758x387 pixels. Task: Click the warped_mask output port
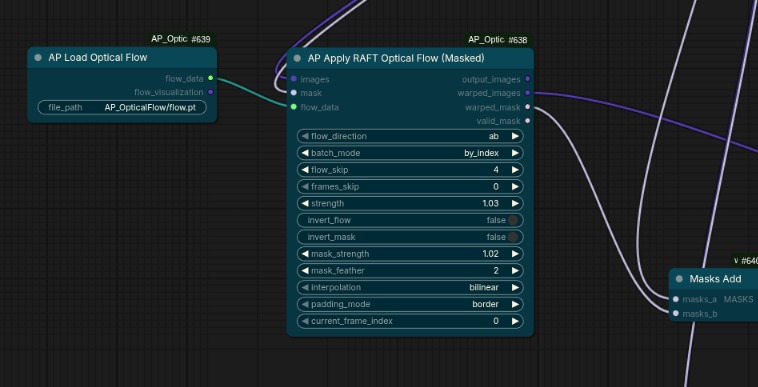point(527,107)
